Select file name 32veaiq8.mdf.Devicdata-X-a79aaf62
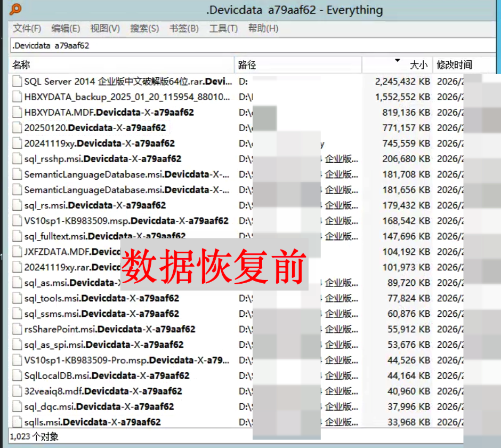Image resolution: width=501 pixels, height=448 pixels. click(x=103, y=391)
